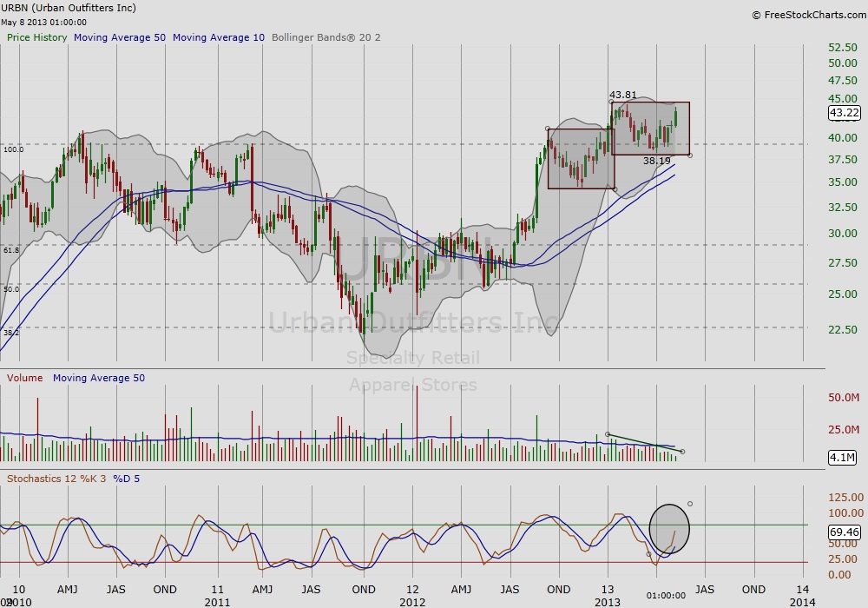Viewport: 868px width, 608px height.
Task: Click the 38.19 low price annotation
Action: tap(656, 161)
